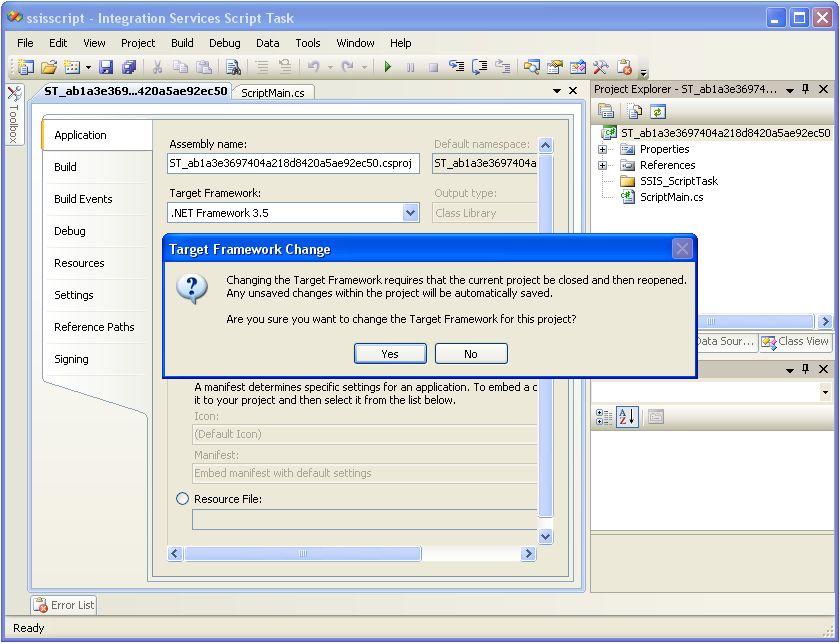Click the Refresh icon in Project Explorer
This screenshot has height=643, width=840.
click(x=658, y=111)
